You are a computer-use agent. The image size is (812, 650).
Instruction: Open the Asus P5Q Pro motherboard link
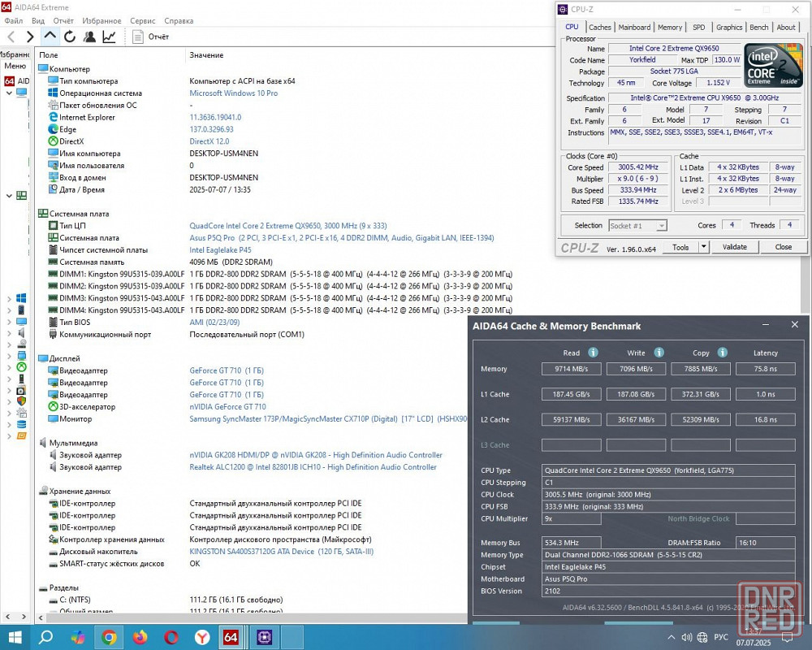point(341,238)
